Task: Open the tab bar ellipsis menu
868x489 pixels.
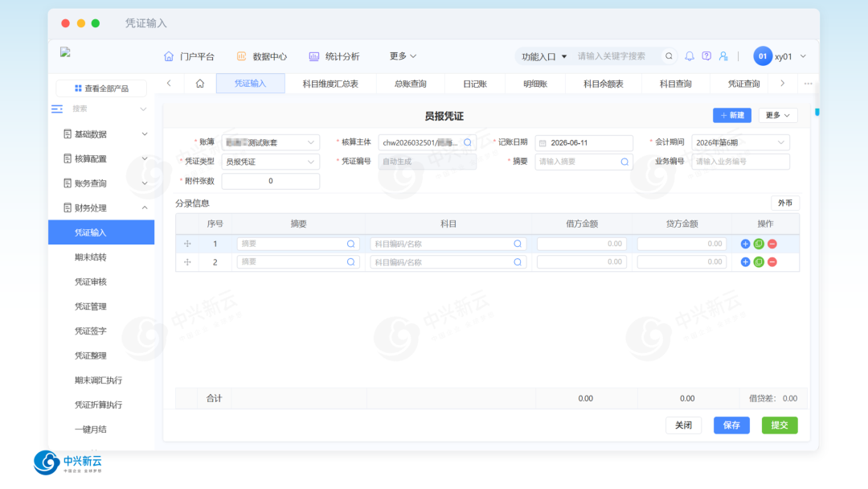Action: 809,84
